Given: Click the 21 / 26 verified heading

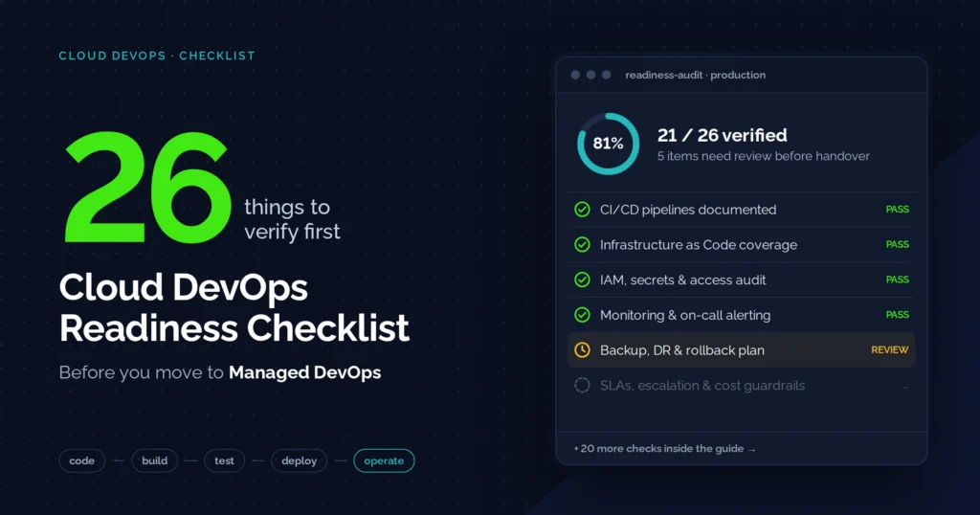Looking at the screenshot, I should [x=722, y=135].
